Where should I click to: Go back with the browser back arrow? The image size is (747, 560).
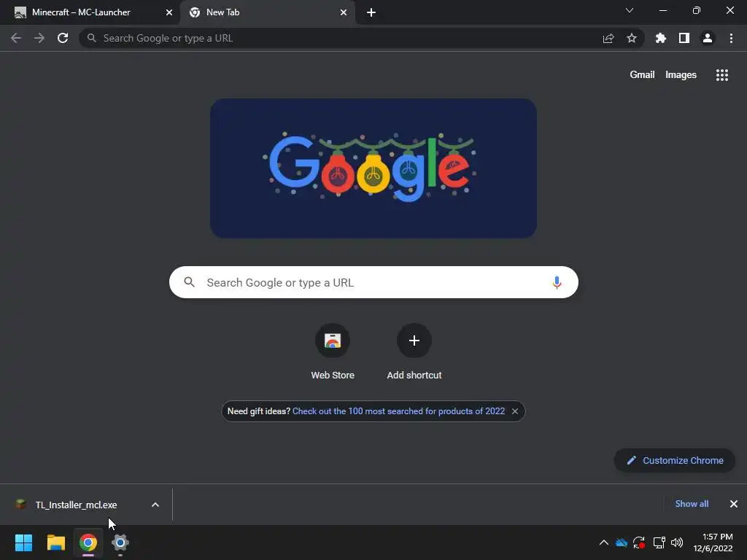pyautogui.click(x=16, y=38)
